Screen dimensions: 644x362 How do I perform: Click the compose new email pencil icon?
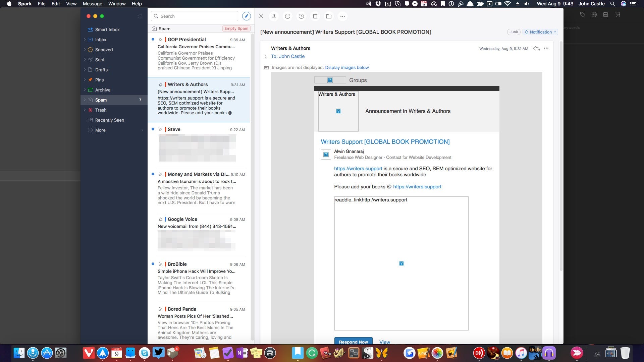[246, 16]
